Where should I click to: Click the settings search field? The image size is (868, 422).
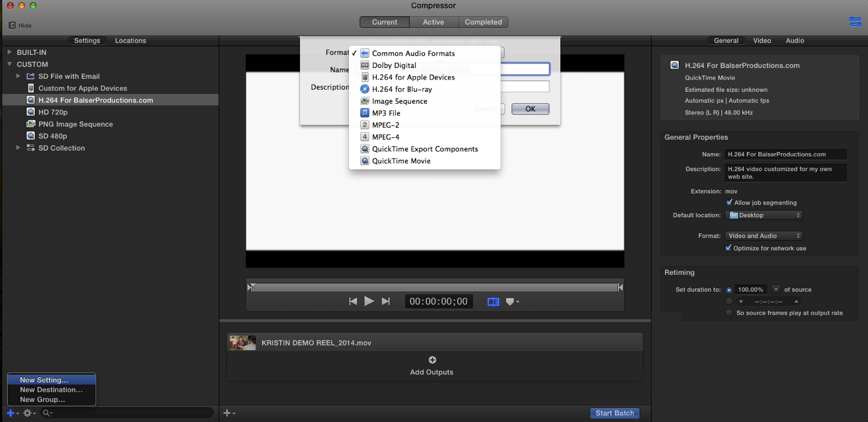126,413
